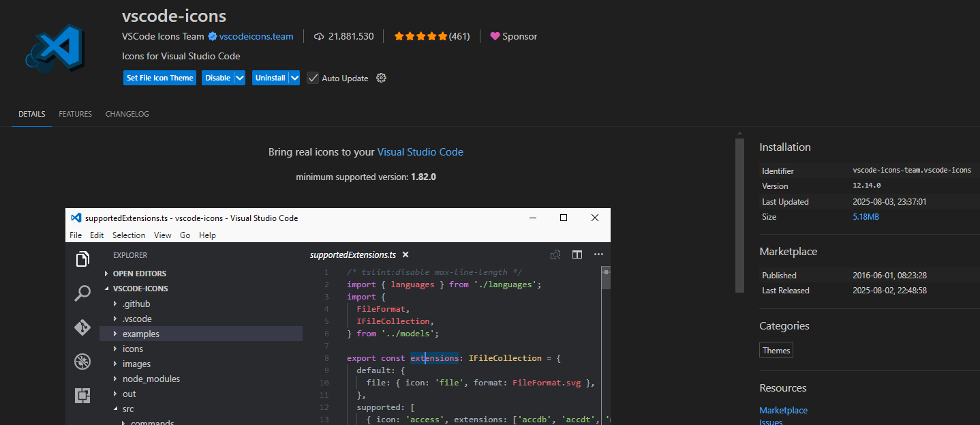Click the Sponsor link
Image resolution: width=980 pixels, height=425 pixels.
tap(519, 36)
